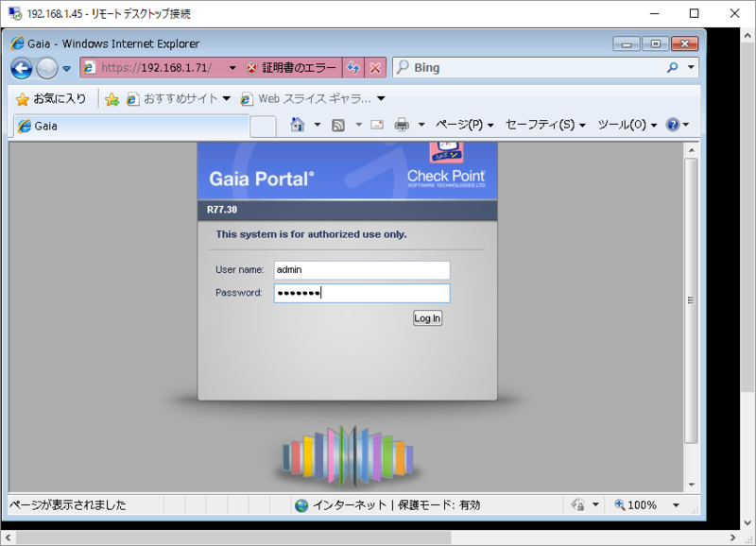Open the セーフティ(S) menu
Image resolution: width=756 pixels, height=546 pixels.
(545, 125)
